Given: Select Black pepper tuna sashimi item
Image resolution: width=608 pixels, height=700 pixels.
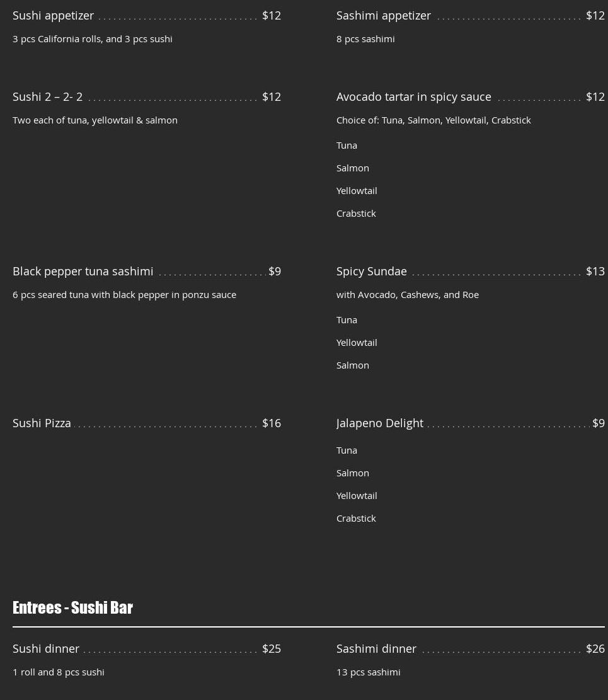Looking at the screenshot, I should [83, 271].
